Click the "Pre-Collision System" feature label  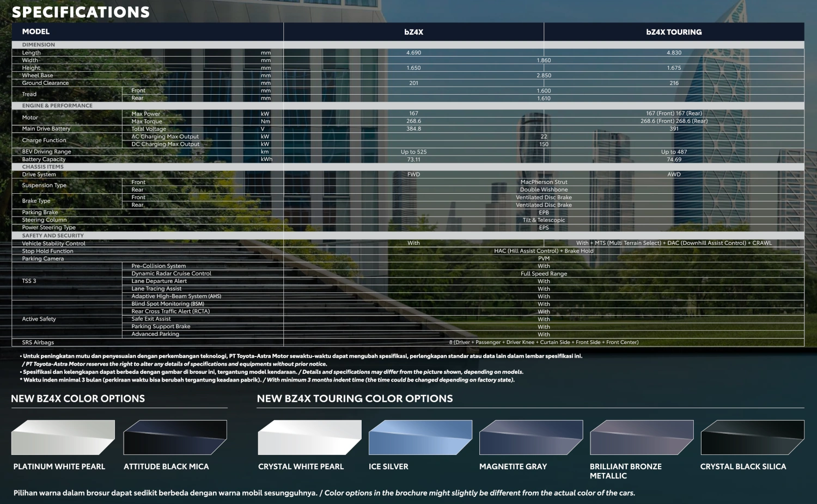tap(158, 266)
